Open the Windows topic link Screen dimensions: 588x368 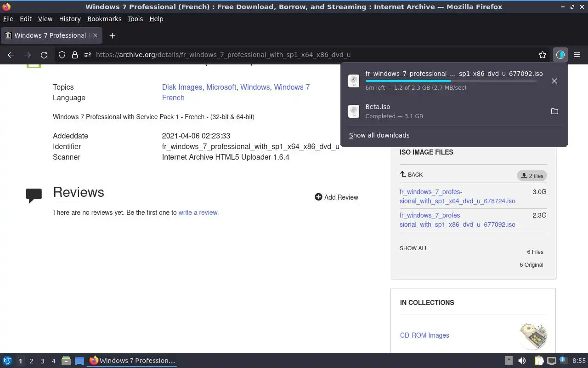(255, 87)
